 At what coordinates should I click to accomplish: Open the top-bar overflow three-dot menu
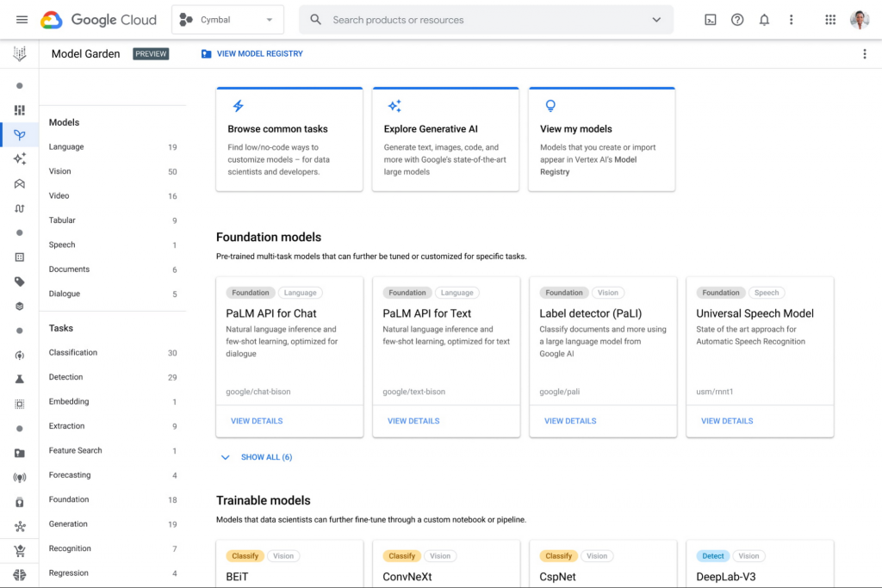click(x=792, y=19)
